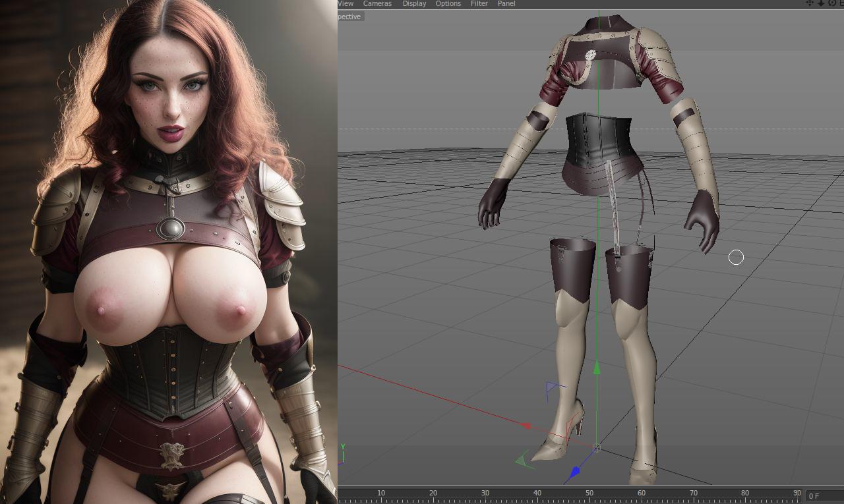Viewport: 844px width, 504px height.
Task: Select the corset mesh in the viewport
Action: point(599,141)
